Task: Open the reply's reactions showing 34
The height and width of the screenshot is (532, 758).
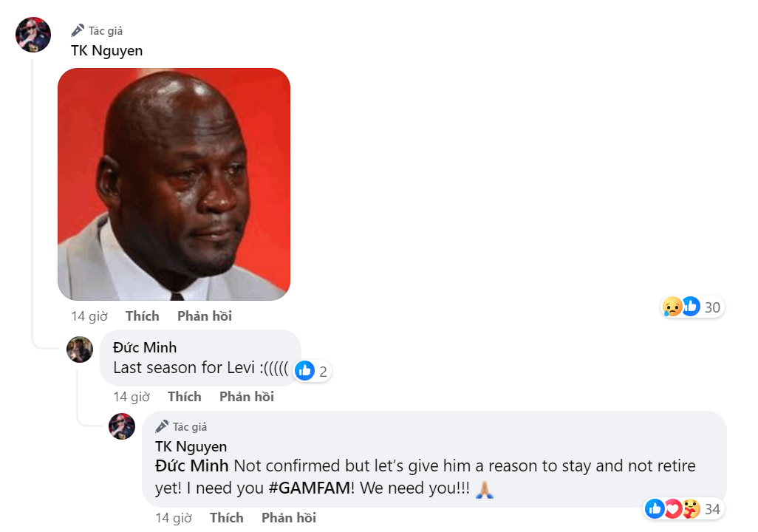Action: click(x=681, y=508)
